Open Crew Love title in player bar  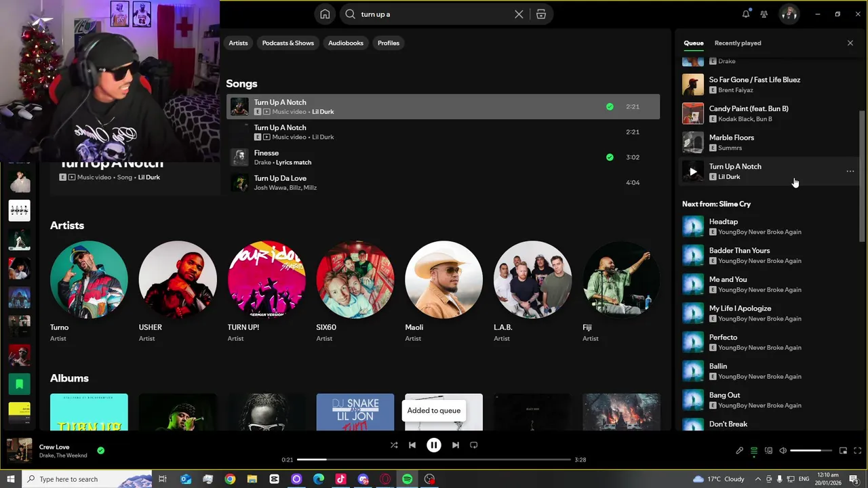54,447
